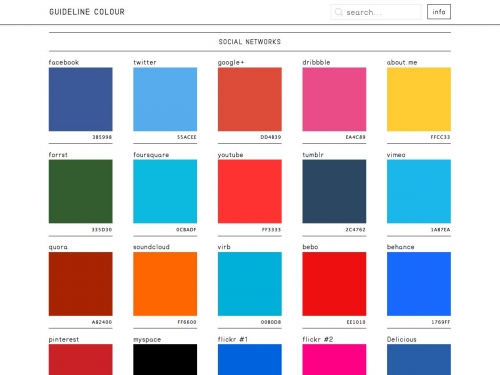The image size is (500, 375).
Task: Click the behance hex code 1769FF
Action: pyautogui.click(x=441, y=322)
